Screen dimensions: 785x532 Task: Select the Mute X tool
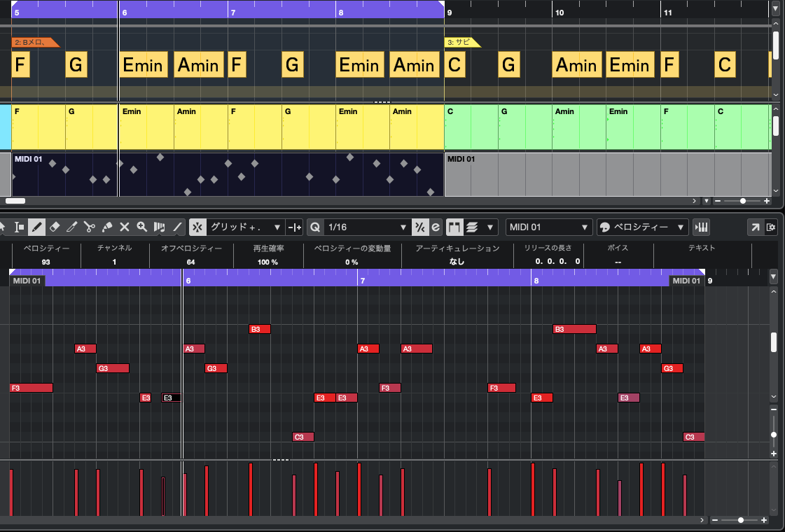(x=125, y=227)
